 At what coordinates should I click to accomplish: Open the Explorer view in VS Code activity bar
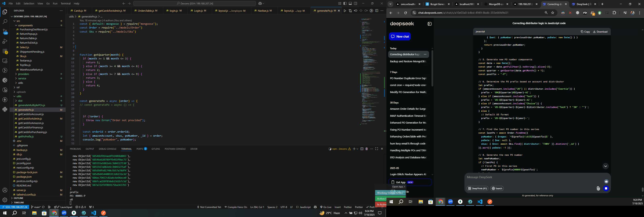click(5, 12)
